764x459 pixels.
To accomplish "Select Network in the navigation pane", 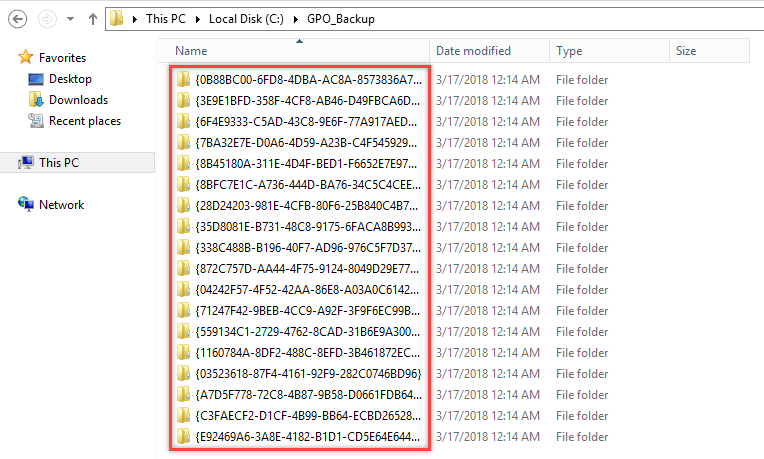I will 61,205.
